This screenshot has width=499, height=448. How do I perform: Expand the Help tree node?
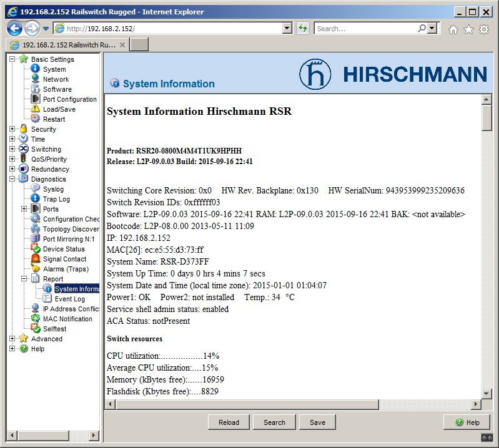(12, 349)
